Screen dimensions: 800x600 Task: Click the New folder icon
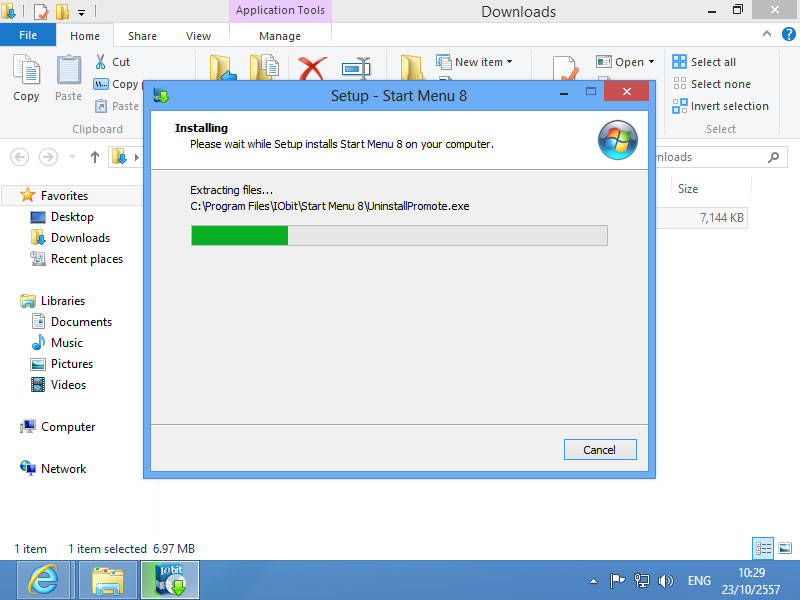point(411,67)
